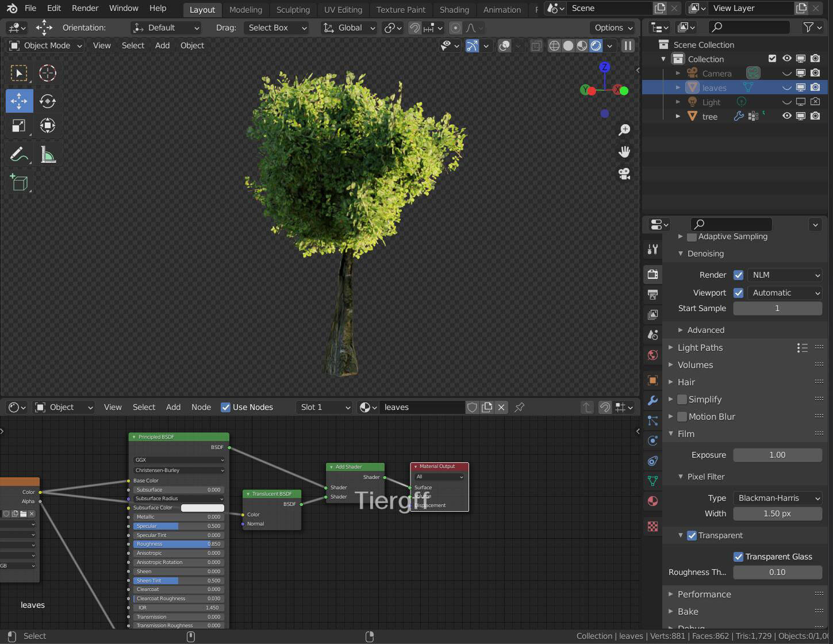Click the Exposure value field
The height and width of the screenshot is (644, 833).
click(x=777, y=455)
